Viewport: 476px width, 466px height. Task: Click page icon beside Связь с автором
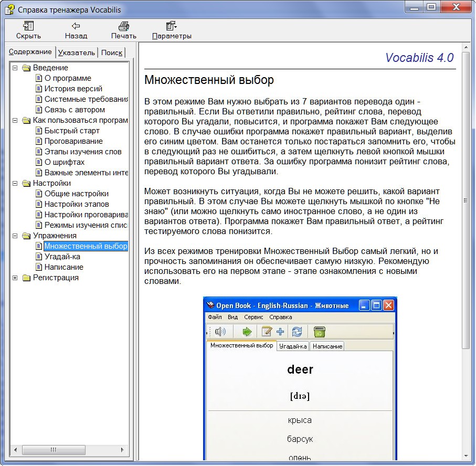point(38,110)
